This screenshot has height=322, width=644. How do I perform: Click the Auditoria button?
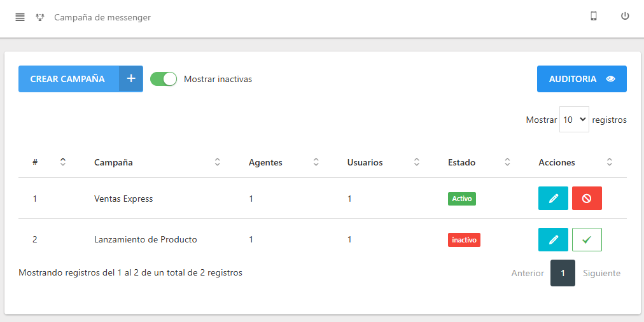(582, 79)
